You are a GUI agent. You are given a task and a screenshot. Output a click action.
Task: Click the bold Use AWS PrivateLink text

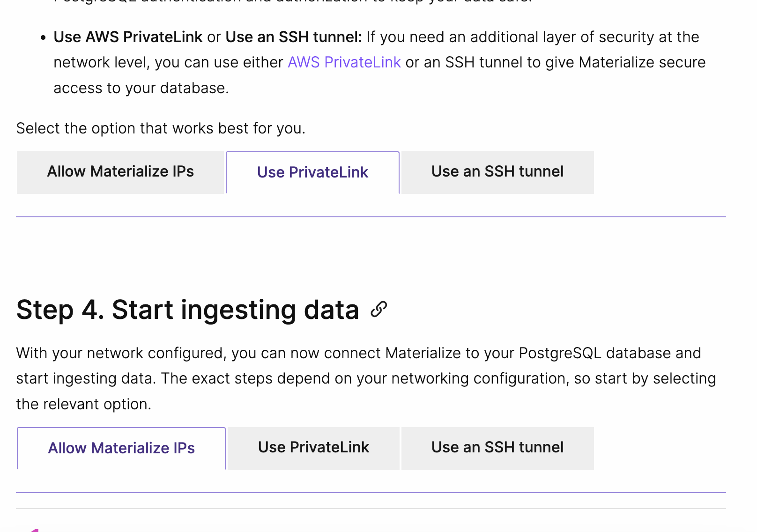pos(128,37)
